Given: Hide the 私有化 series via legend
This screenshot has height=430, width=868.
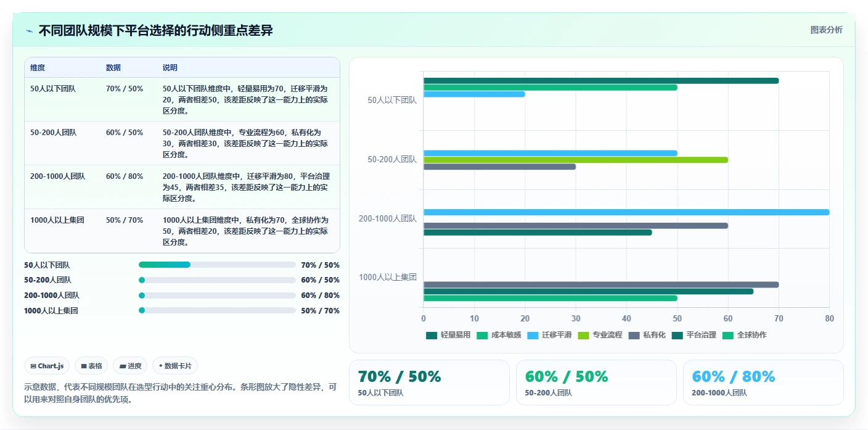Looking at the screenshot, I should point(647,335).
